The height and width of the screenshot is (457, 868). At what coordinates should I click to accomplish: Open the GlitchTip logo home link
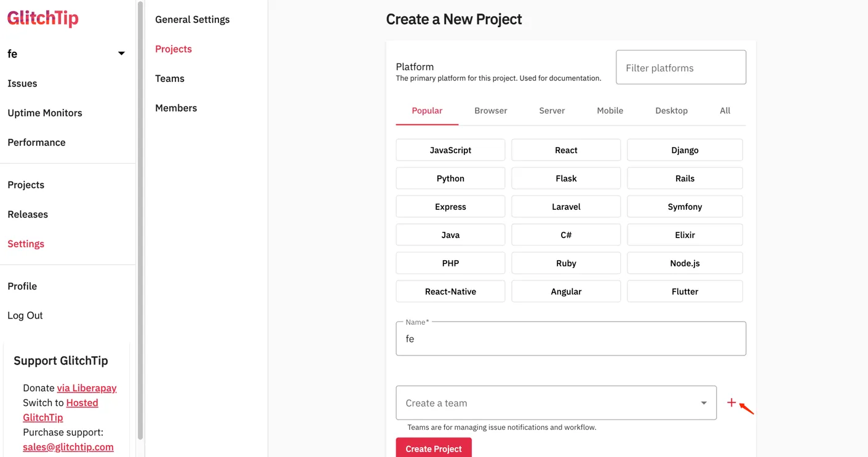pos(43,18)
